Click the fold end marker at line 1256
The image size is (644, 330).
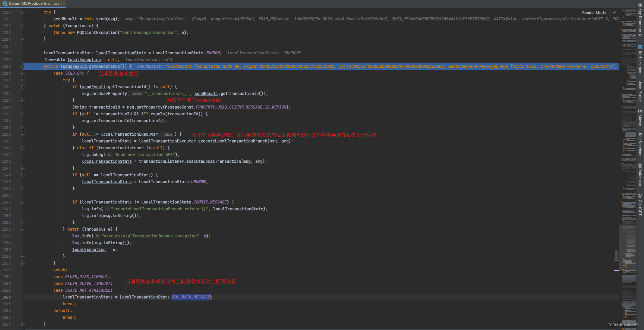pyautogui.click(x=23, y=256)
